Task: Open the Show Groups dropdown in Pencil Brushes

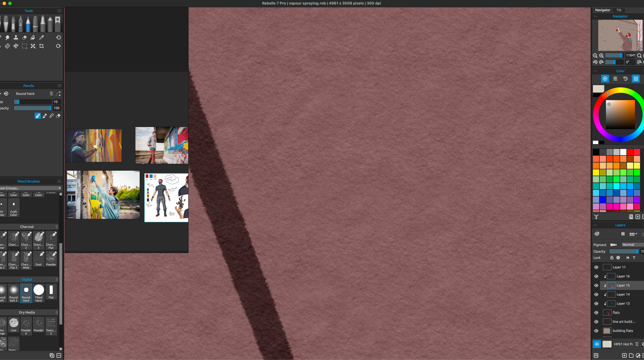Action: tap(30, 188)
